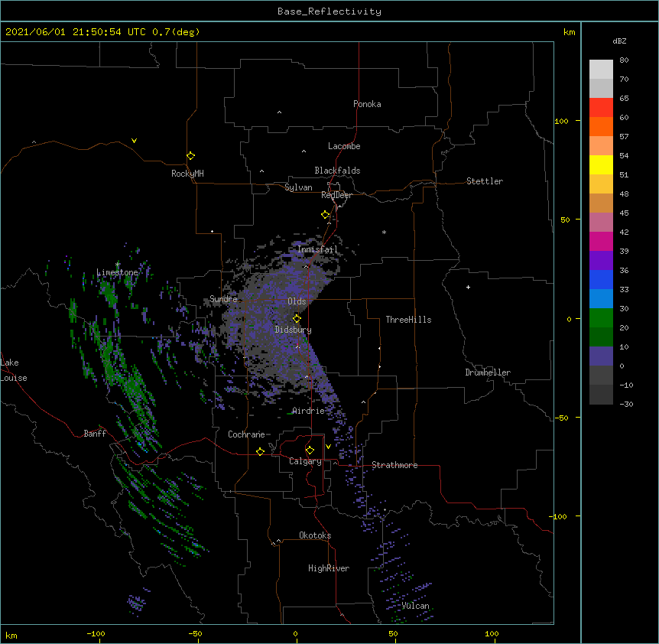Click the RedDeer city label
The image size is (659, 644).
(x=336, y=195)
